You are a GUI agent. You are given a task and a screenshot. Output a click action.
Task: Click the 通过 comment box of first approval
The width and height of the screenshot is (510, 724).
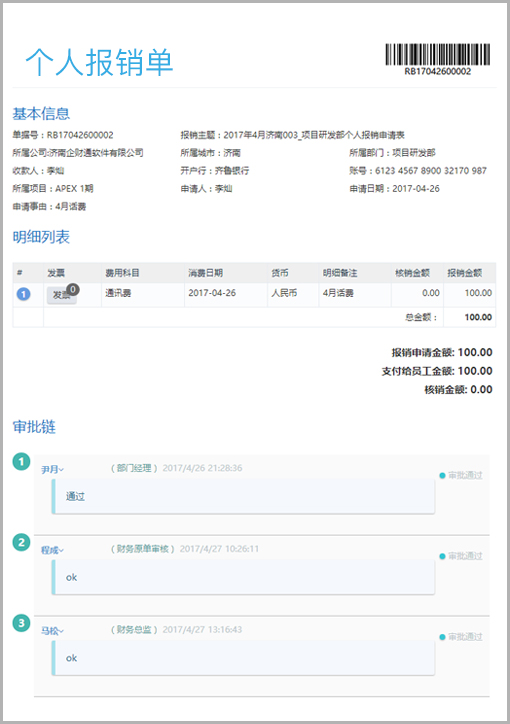pyautogui.click(x=243, y=496)
